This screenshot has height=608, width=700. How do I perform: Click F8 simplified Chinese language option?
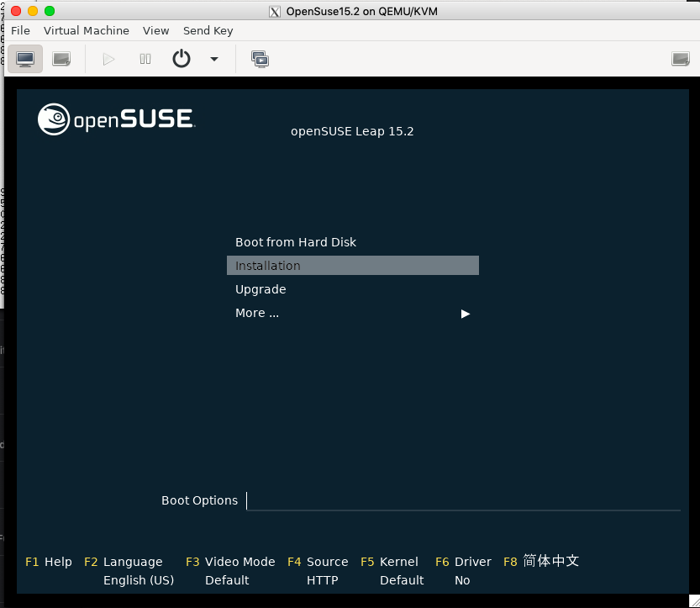coord(541,561)
